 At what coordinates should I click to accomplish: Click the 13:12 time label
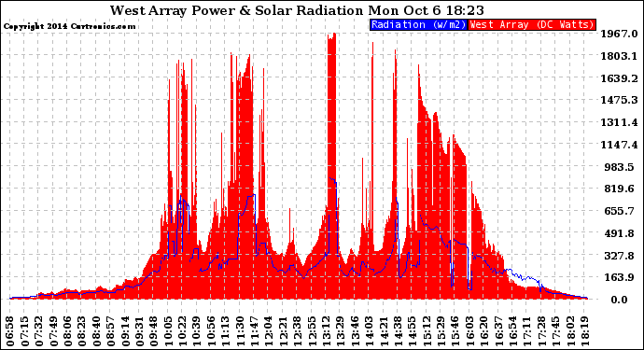(326, 331)
